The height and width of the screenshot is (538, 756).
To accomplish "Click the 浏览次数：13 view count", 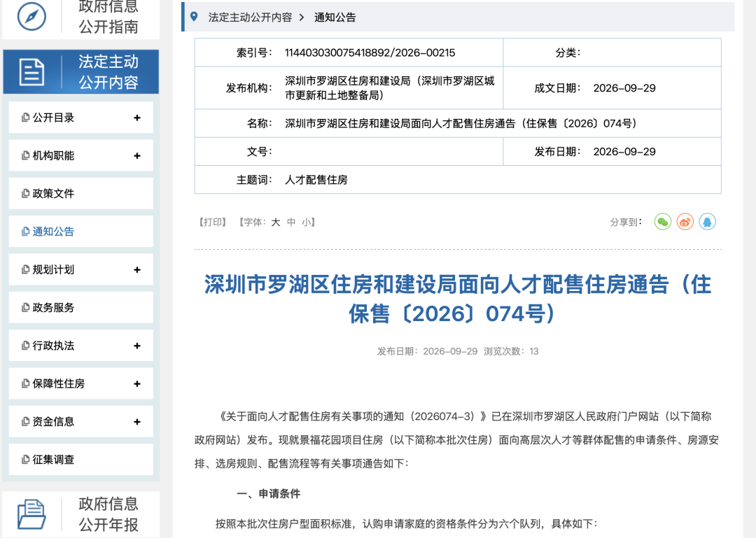I will coord(511,351).
